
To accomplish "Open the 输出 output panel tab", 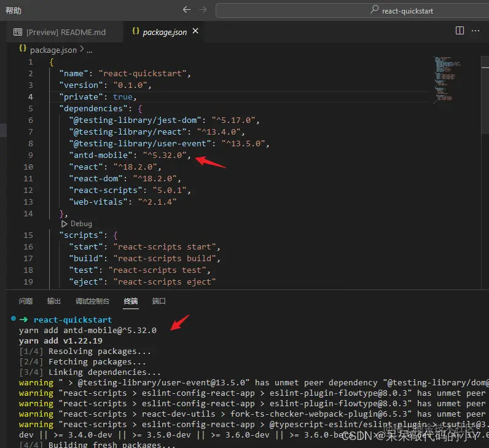I will click(x=53, y=301).
